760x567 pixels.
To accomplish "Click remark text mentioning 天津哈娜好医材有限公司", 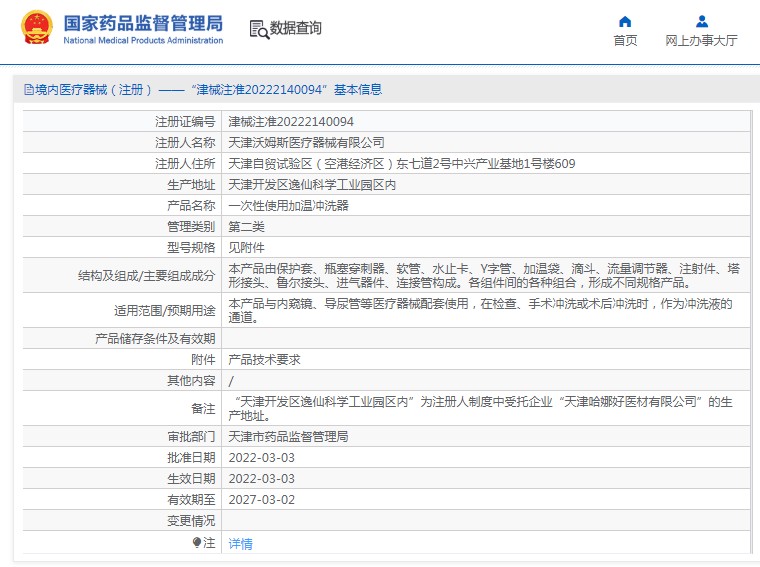I will 480,409.
